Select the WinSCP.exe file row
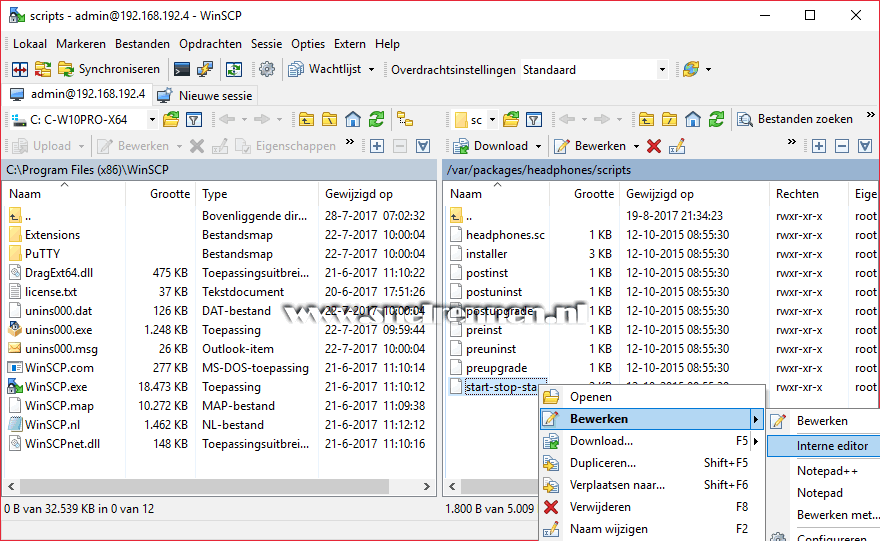 tap(219, 387)
